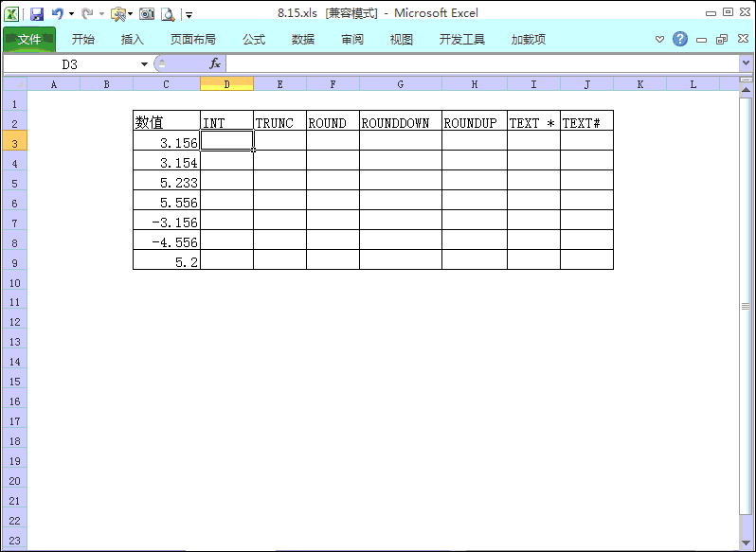Image resolution: width=756 pixels, height=552 pixels.
Task: Click the Name Box showing D3
Action: [71, 64]
